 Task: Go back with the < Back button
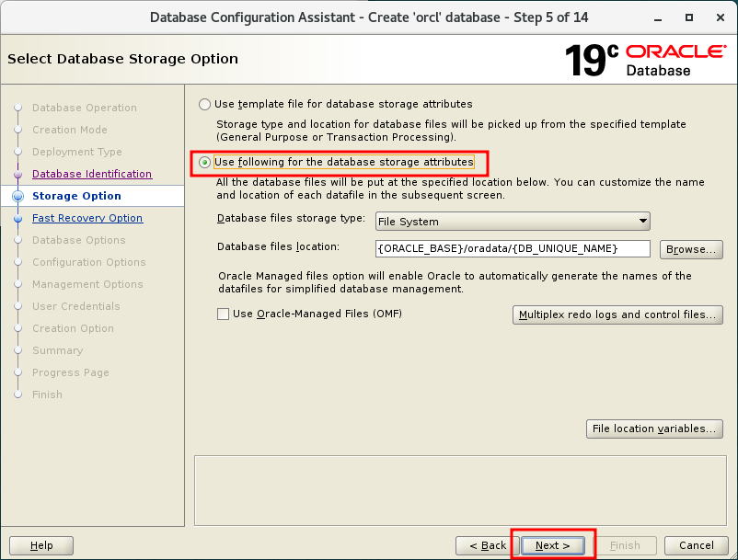[x=488, y=545]
